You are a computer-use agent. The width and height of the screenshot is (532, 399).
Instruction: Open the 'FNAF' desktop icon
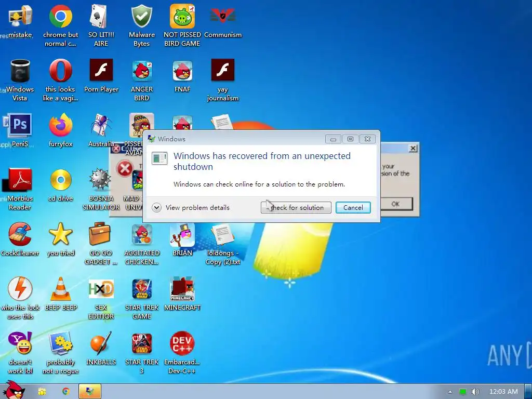182,71
